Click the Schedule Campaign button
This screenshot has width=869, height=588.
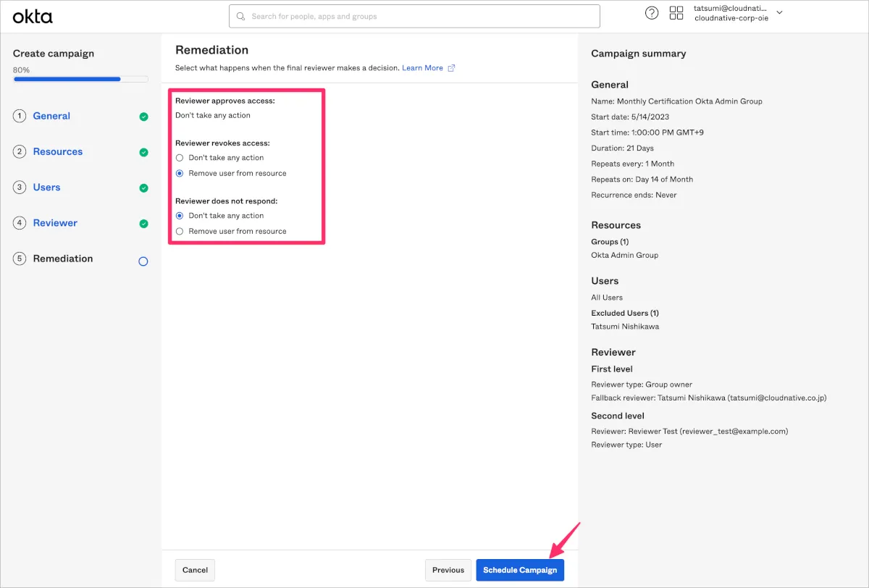pyautogui.click(x=520, y=570)
